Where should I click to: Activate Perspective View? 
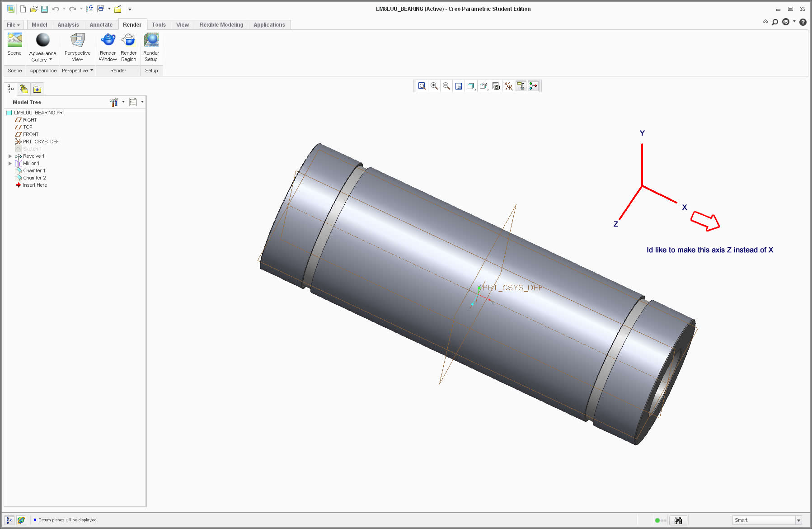pos(77,47)
